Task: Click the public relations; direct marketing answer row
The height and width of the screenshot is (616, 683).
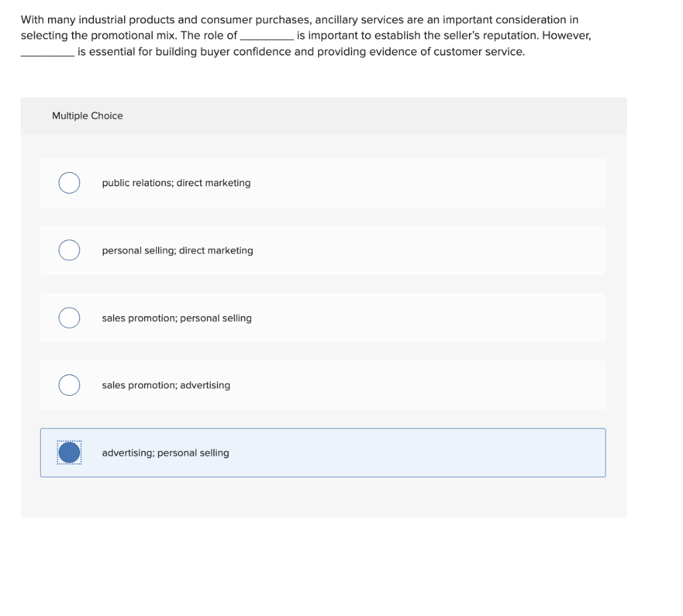Action: [x=323, y=182]
